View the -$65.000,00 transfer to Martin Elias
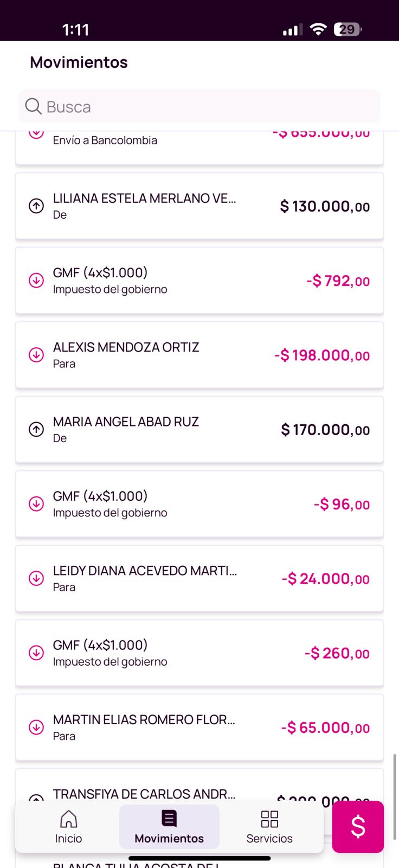399x868 pixels. coord(200,727)
